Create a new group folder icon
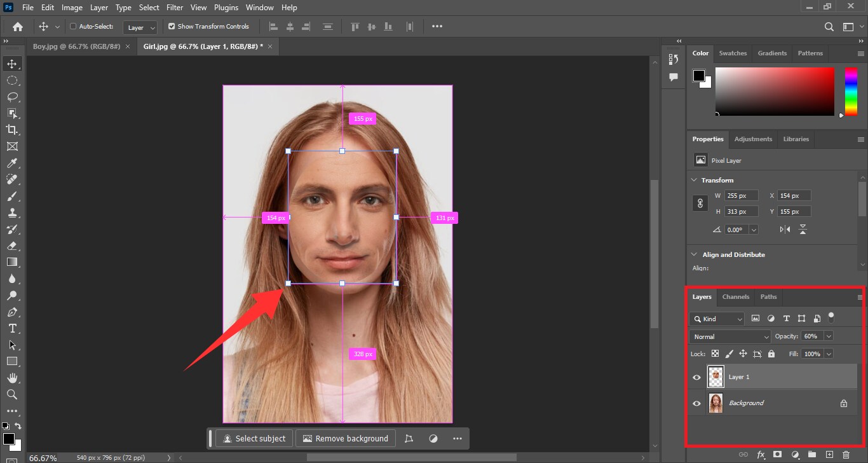868x463 pixels. [811, 455]
